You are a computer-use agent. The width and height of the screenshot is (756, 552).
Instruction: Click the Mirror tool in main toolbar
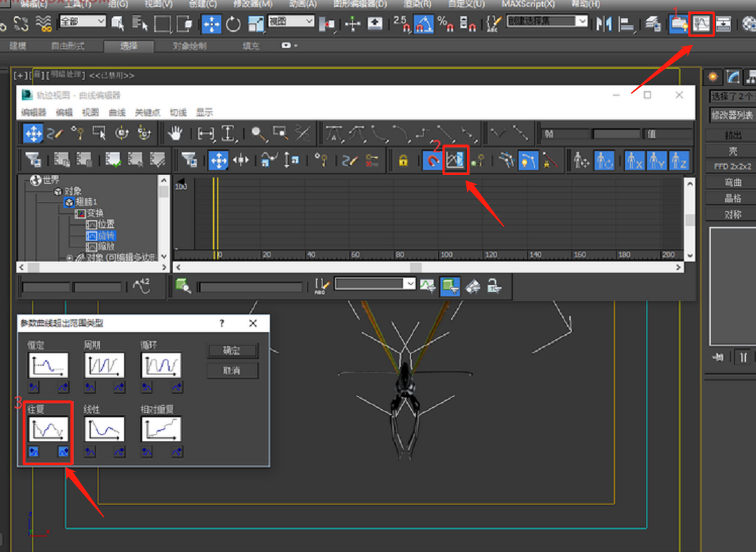click(604, 24)
